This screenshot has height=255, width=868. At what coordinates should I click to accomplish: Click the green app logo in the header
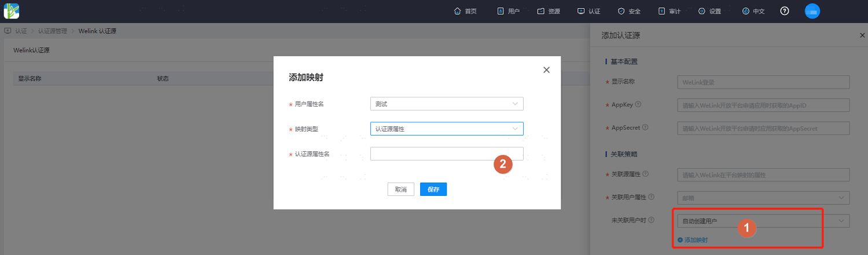click(x=12, y=11)
